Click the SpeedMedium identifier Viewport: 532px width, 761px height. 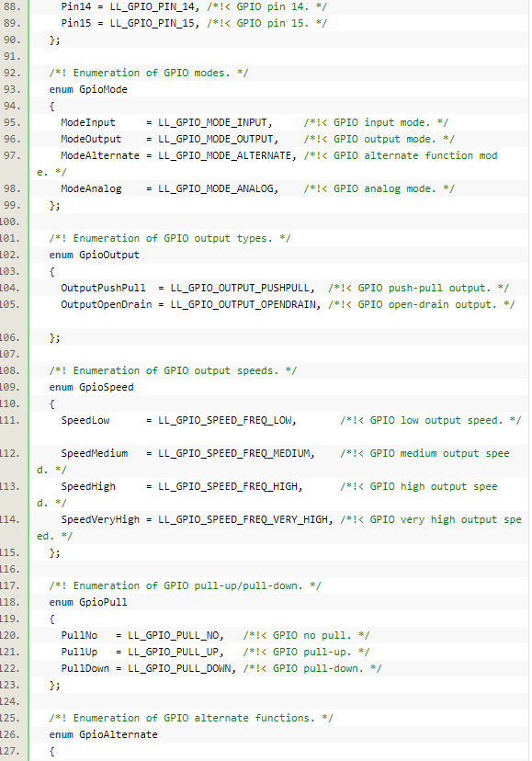(94, 453)
